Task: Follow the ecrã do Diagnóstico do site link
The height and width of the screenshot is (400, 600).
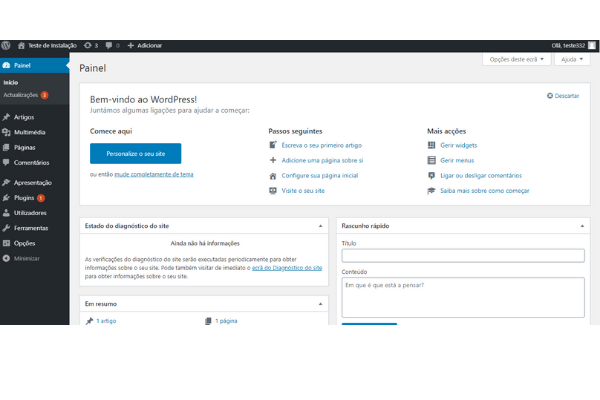Action: [287, 268]
